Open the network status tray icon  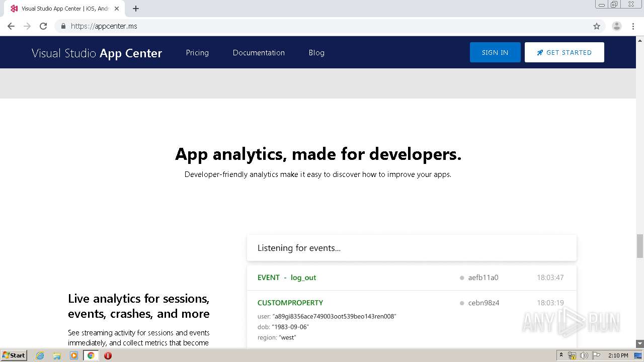pos(572,355)
